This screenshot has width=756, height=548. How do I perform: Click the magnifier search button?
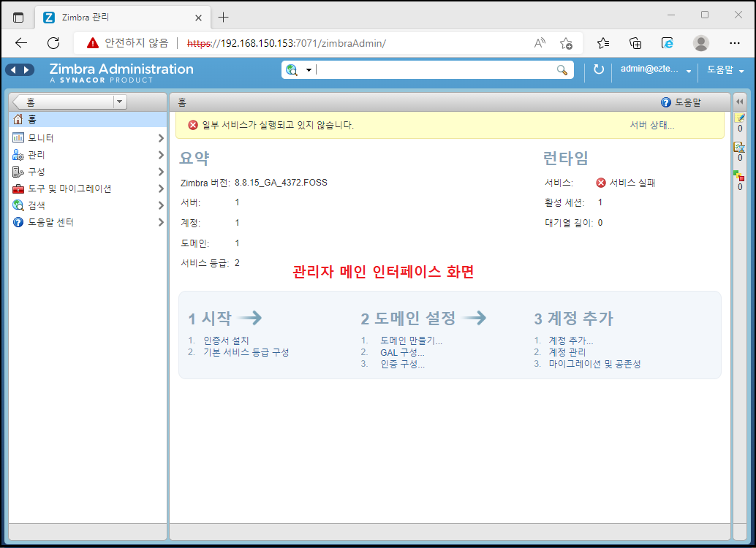pyautogui.click(x=562, y=70)
